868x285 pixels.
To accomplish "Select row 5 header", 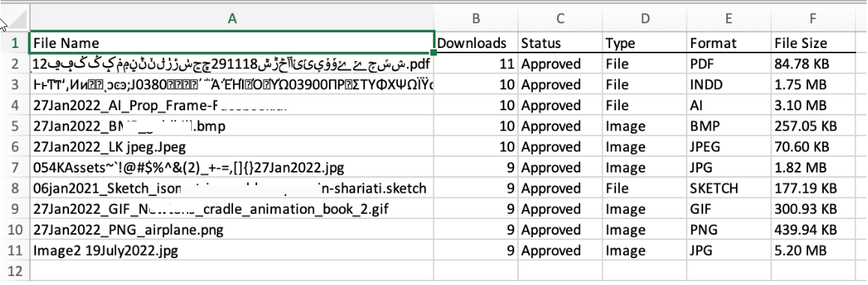I will coord(14,126).
